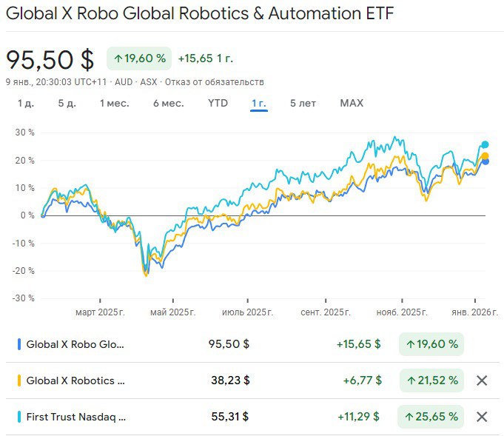Remove Global X Robotics comparison with X
The image size is (504, 436).
click(x=482, y=380)
